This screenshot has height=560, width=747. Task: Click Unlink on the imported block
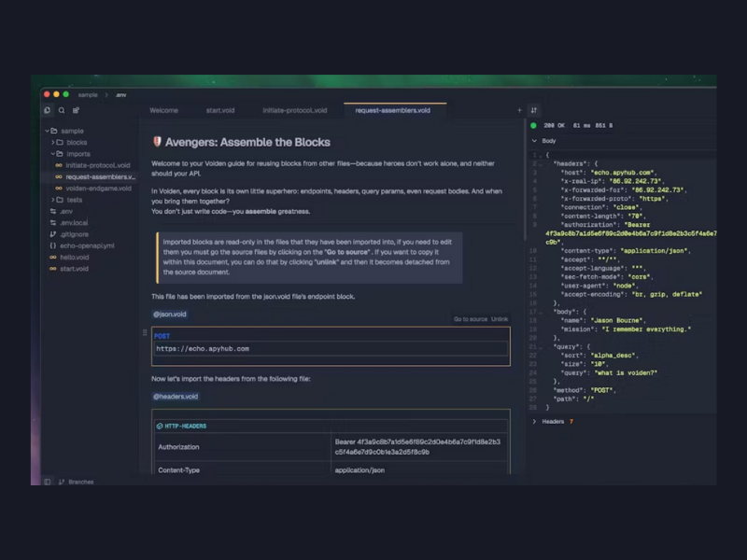click(x=500, y=319)
